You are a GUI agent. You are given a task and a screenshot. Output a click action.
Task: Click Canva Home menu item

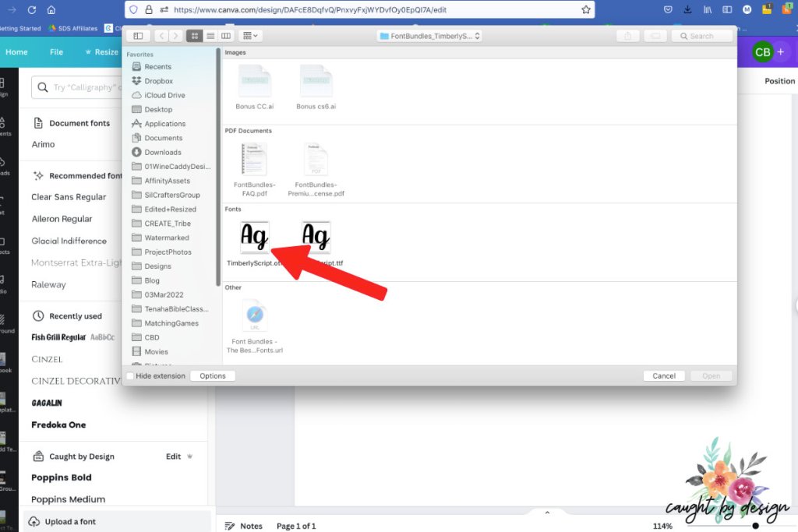17,52
